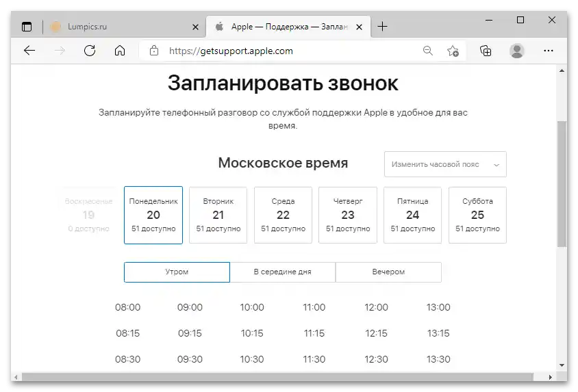Select Суббота 25 day card

(477, 215)
